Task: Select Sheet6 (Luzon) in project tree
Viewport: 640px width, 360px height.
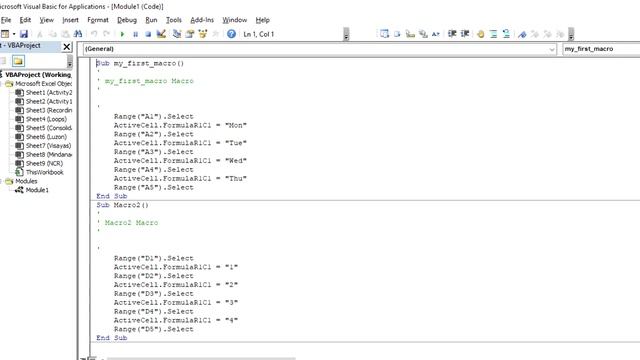Action: pyautogui.click(x=41, y=137)
